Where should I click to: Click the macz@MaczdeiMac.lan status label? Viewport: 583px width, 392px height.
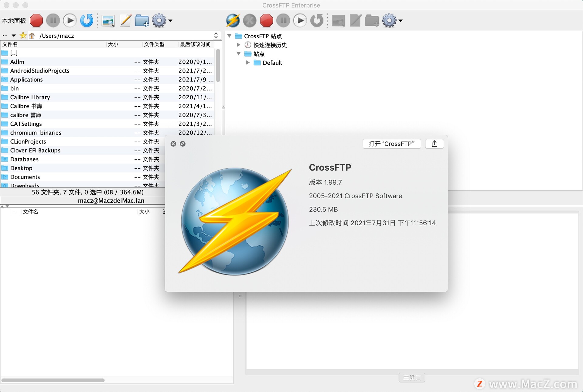pos(111,201)
